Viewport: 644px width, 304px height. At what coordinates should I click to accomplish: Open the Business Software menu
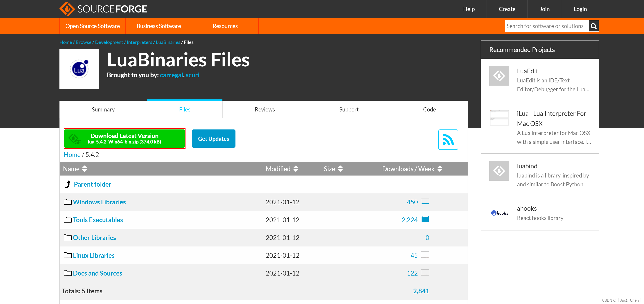(158, 26)
